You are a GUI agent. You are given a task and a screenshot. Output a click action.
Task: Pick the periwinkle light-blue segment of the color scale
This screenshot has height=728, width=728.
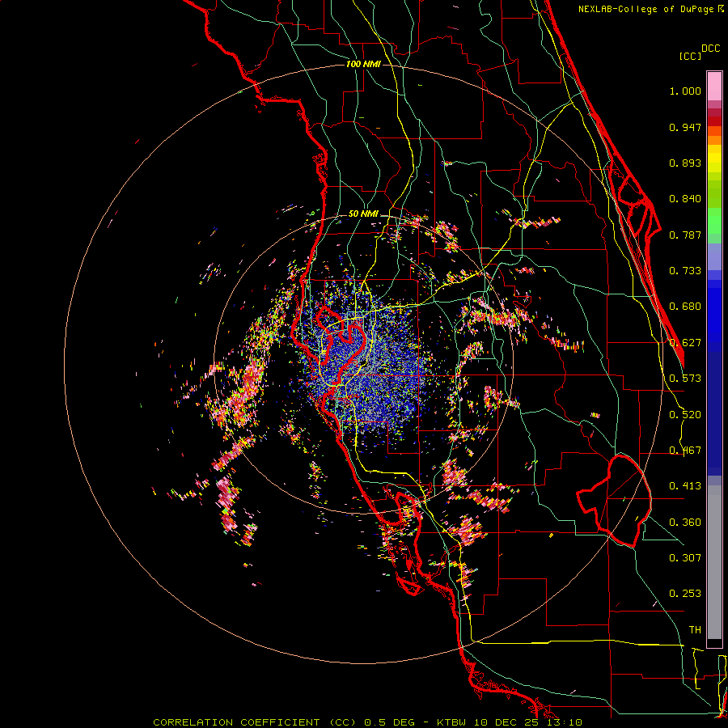(x=714, y=256)
